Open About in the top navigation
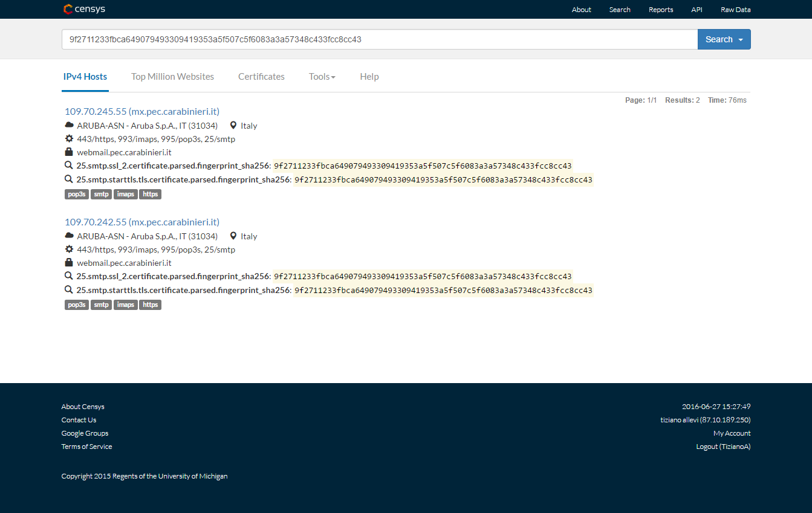Viewport: 812px width, 513px height. coord(582,10)
